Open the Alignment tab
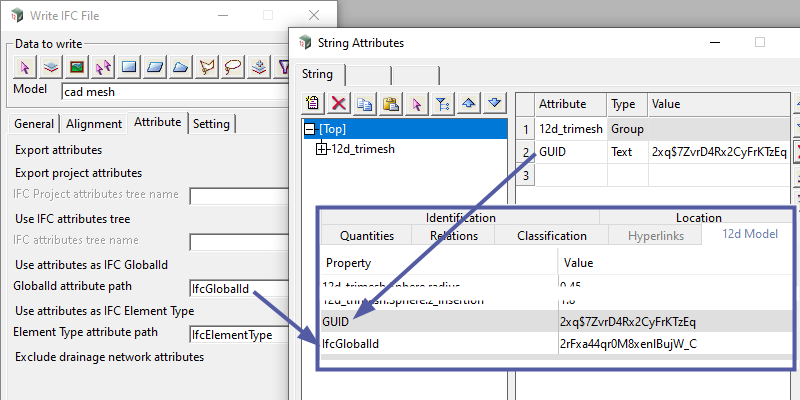Image resolution: width=800 pixels, height=400 pixels. pyautogui.click(x=94, y=124)
